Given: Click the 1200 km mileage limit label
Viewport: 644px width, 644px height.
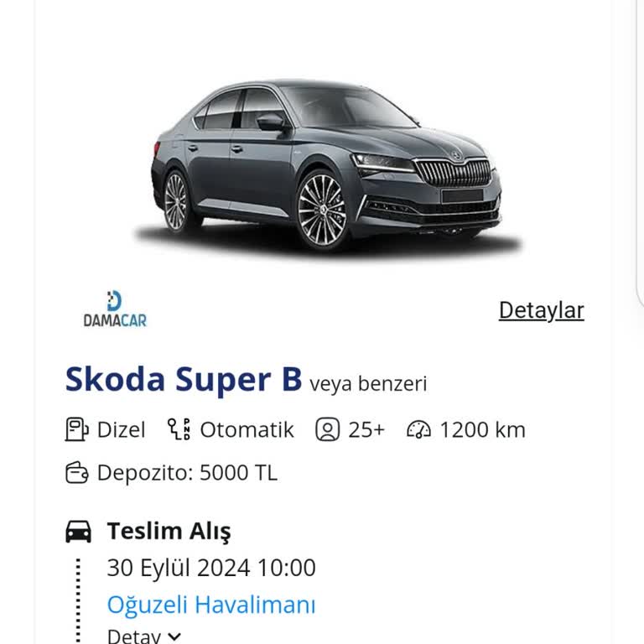Looking at the screenshot, I should [x=482, y=430].
